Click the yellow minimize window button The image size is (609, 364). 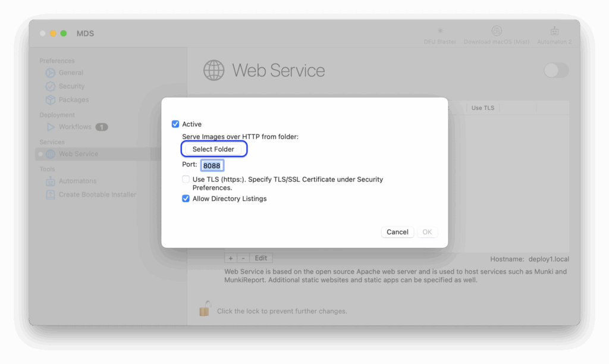[53, 33]
